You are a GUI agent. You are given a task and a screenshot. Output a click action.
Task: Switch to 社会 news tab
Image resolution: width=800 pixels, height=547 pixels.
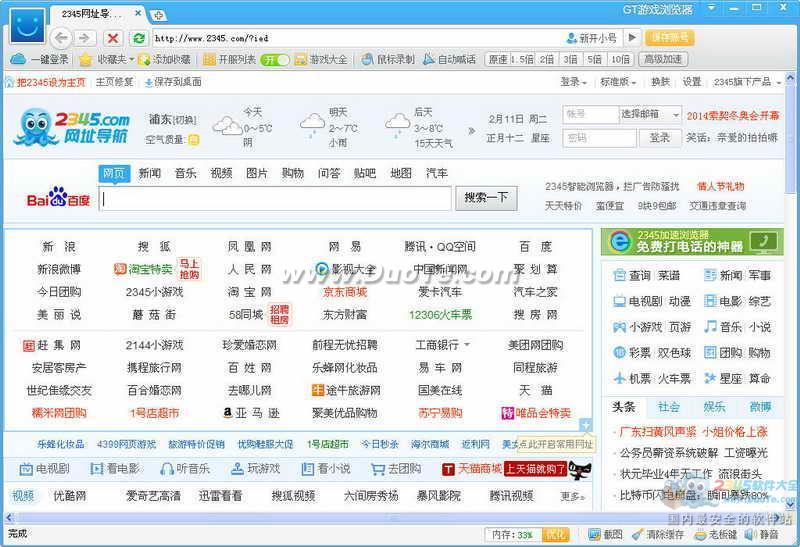[x=669, y=407]
